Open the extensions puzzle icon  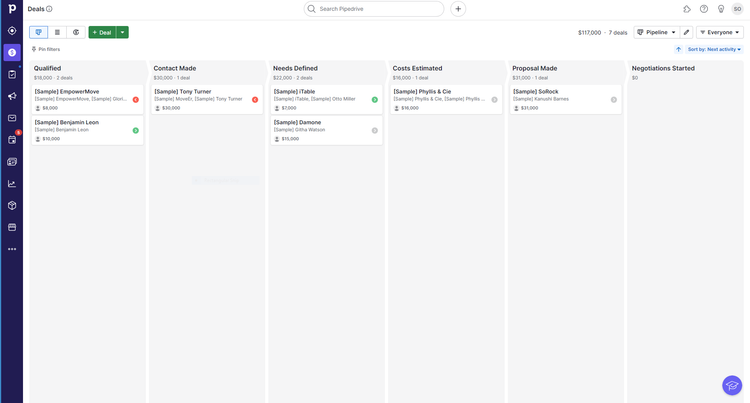pyautogui.click(x=687, y=9)
